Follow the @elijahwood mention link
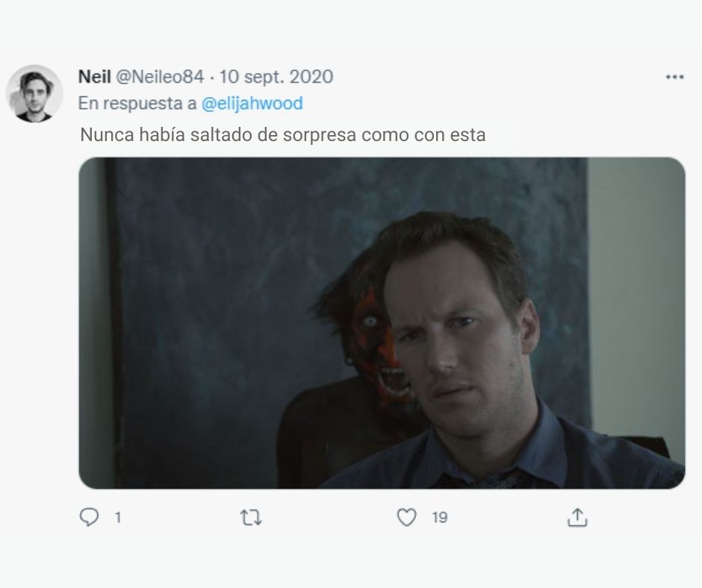The height and width of the screenshot is (588, 702). tap(252, 104)
